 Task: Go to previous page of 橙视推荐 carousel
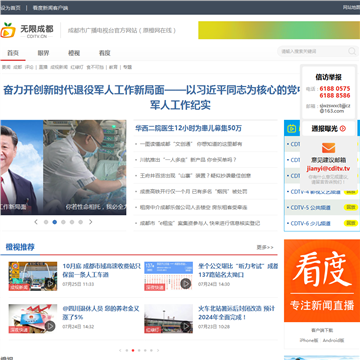[120, 350]
